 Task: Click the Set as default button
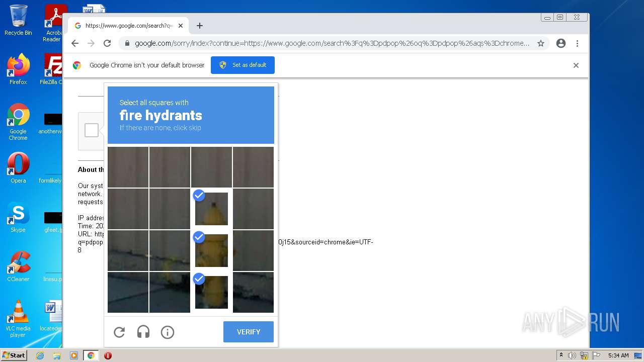(243, 65)
